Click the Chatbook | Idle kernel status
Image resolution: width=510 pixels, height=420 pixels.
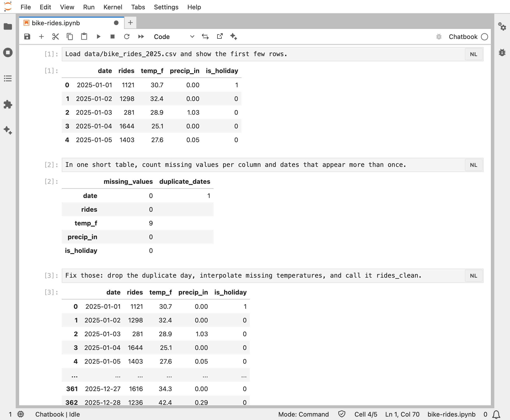(58, 414)
